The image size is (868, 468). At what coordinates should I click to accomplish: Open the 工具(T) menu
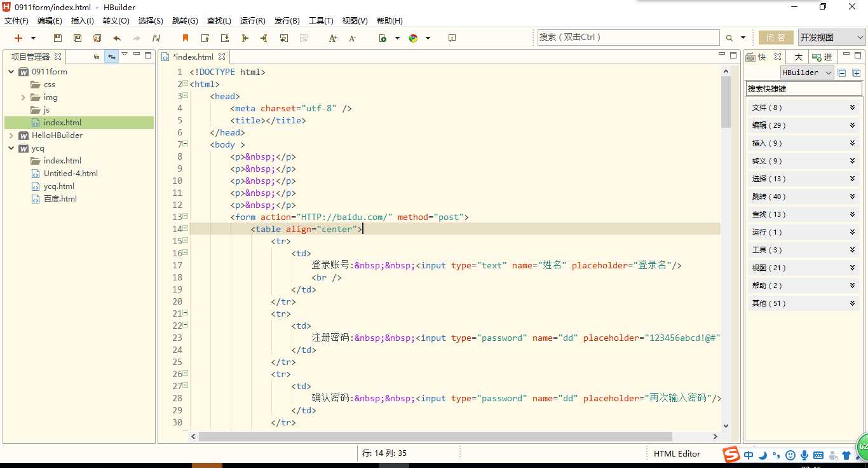tap(321, 21)
